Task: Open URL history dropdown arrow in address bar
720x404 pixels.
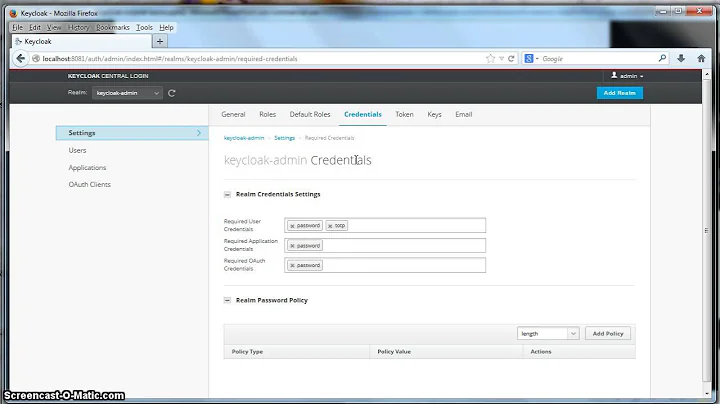Action: 501,58
